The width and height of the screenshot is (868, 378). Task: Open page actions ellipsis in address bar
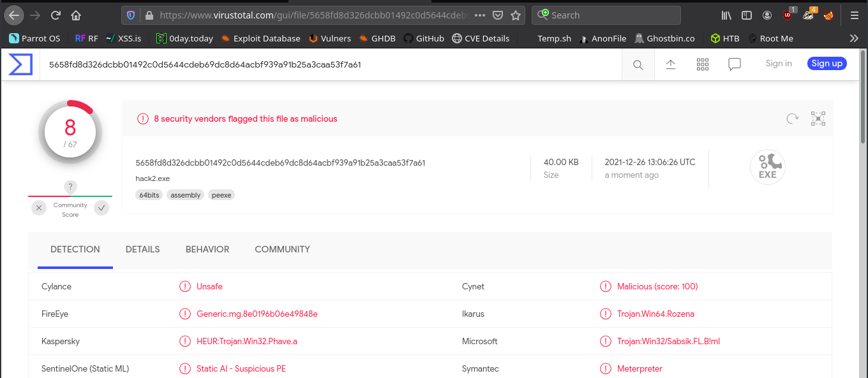pos(480,15)
